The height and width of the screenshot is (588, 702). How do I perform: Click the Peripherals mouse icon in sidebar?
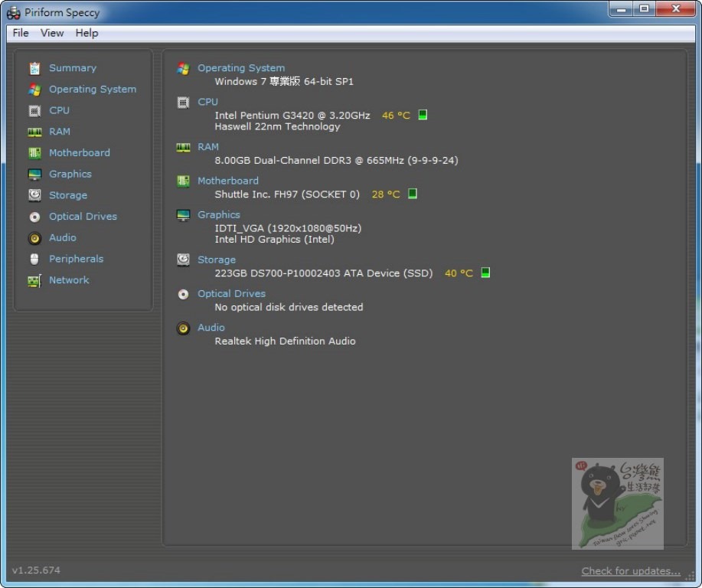point(34,260)
